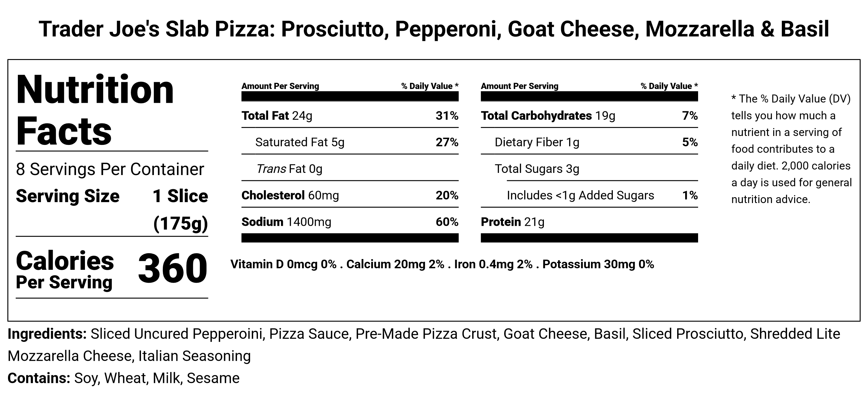
Task: Click the bold Ingredients label
Action: pyautogui.click(x=47, y=334)
